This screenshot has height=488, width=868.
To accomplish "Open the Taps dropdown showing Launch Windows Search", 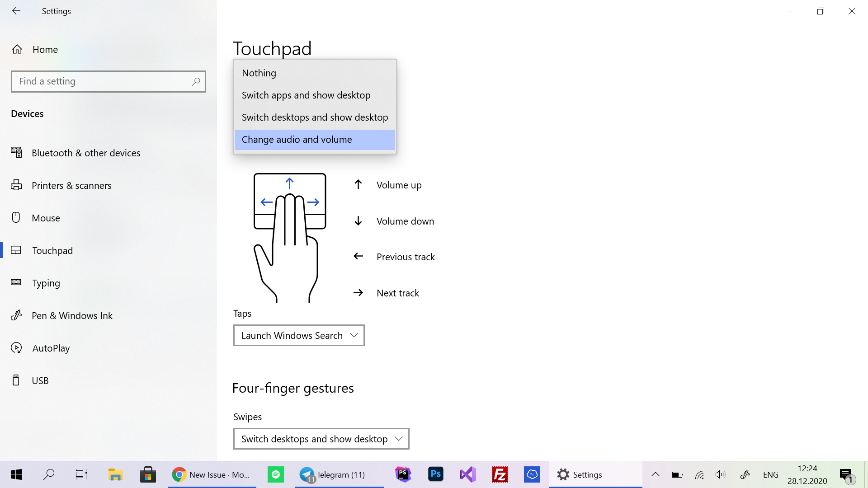I will pos(298,335).
